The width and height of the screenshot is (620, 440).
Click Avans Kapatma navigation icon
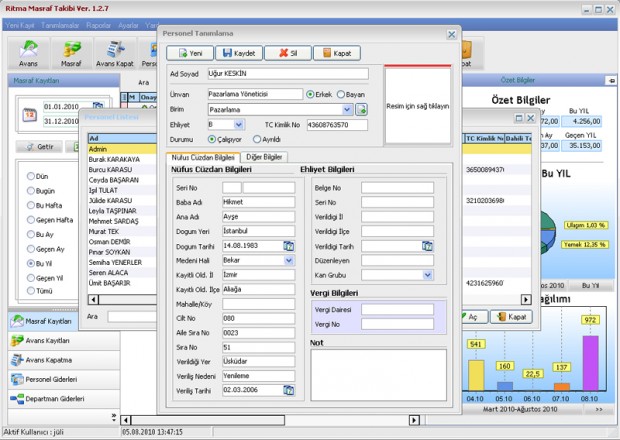(x=17, y=360)
